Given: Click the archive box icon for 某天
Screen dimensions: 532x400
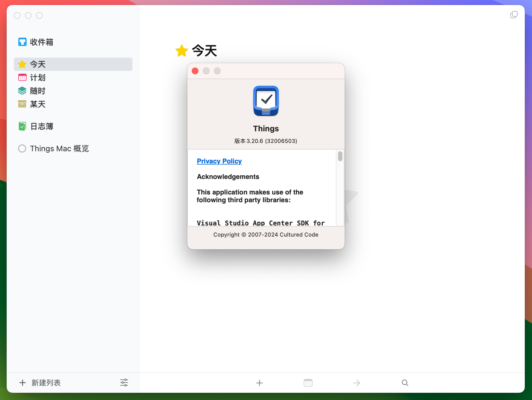Looking at the screenshot, I should tap(22, 104).
